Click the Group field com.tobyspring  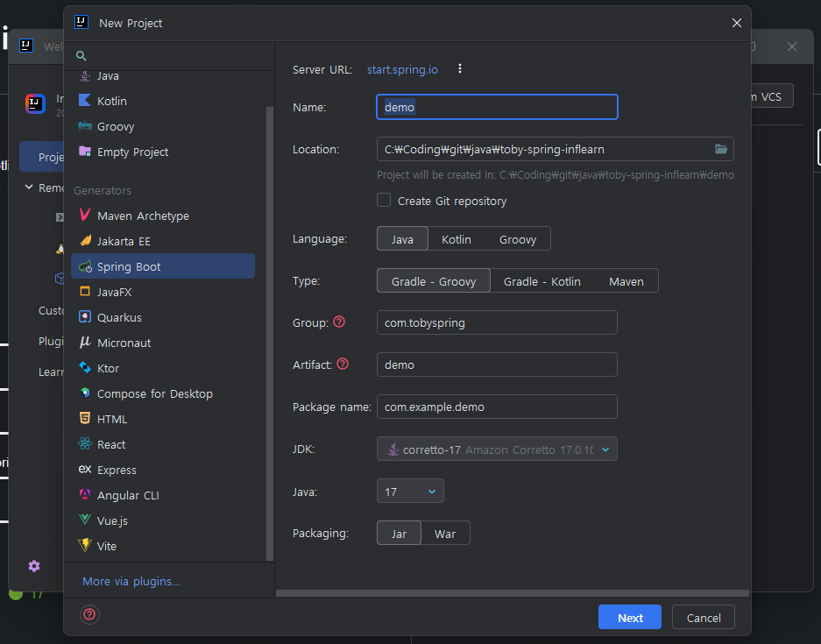pos(497,322)
